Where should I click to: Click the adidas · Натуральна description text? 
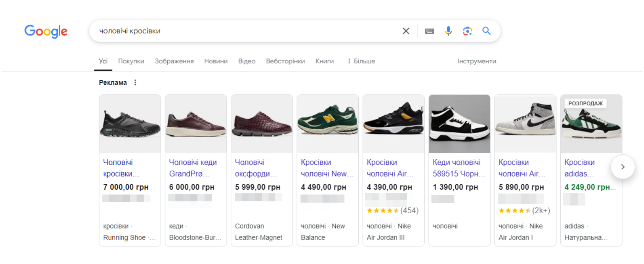(586, 232)
